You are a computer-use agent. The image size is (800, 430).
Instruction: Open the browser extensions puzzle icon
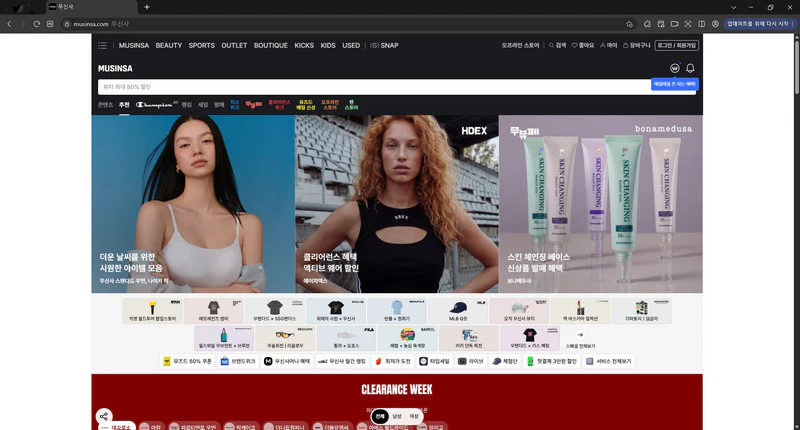coord(647,24)
